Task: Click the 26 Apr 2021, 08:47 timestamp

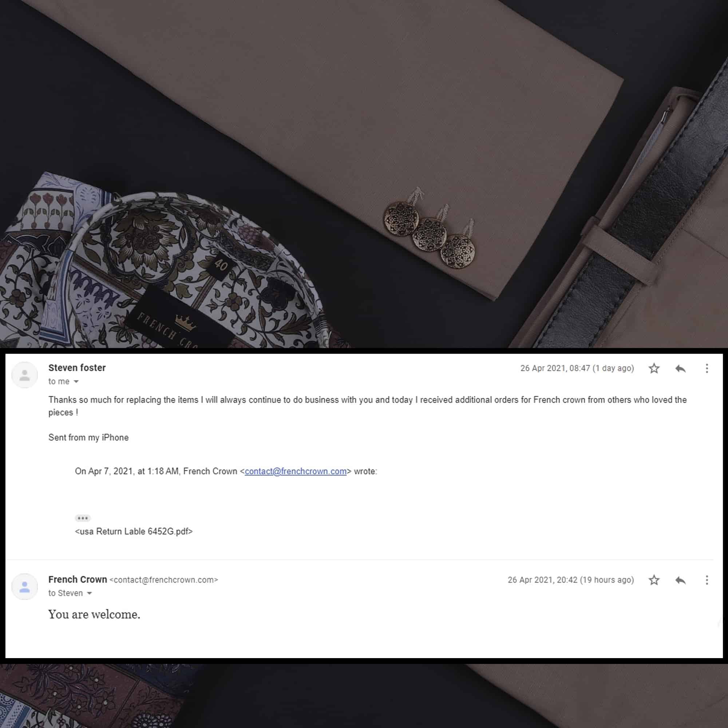Action: [x=577, y=368]
